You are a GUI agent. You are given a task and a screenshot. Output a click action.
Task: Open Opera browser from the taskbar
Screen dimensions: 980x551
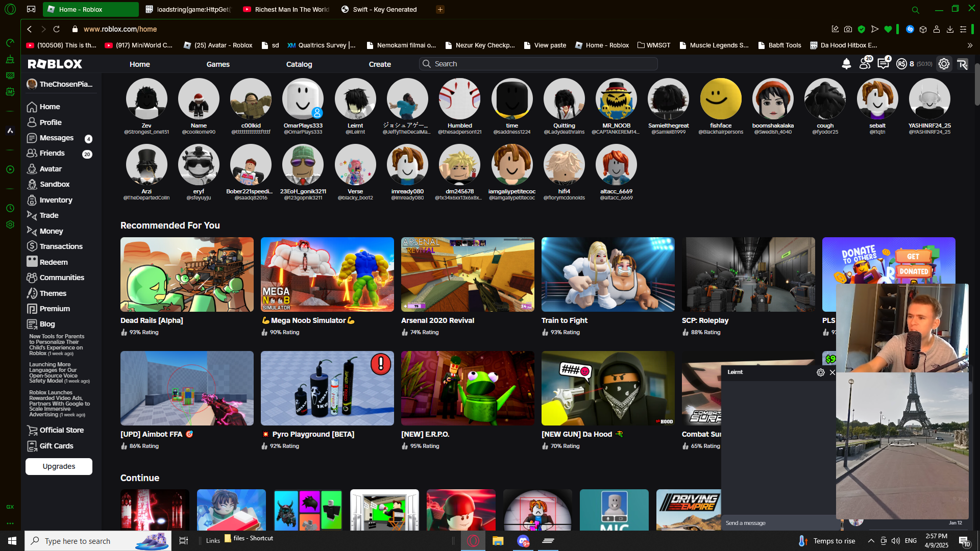(473, 541)
